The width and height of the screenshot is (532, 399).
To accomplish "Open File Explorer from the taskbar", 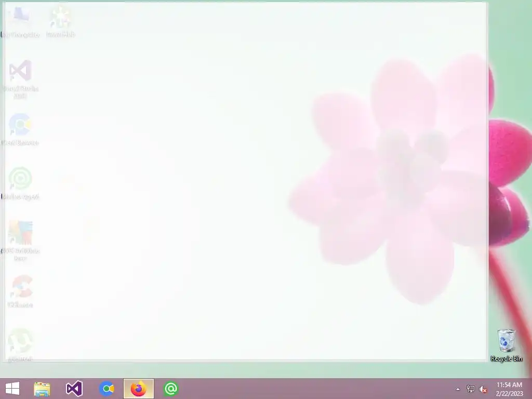I will point(42,389).
